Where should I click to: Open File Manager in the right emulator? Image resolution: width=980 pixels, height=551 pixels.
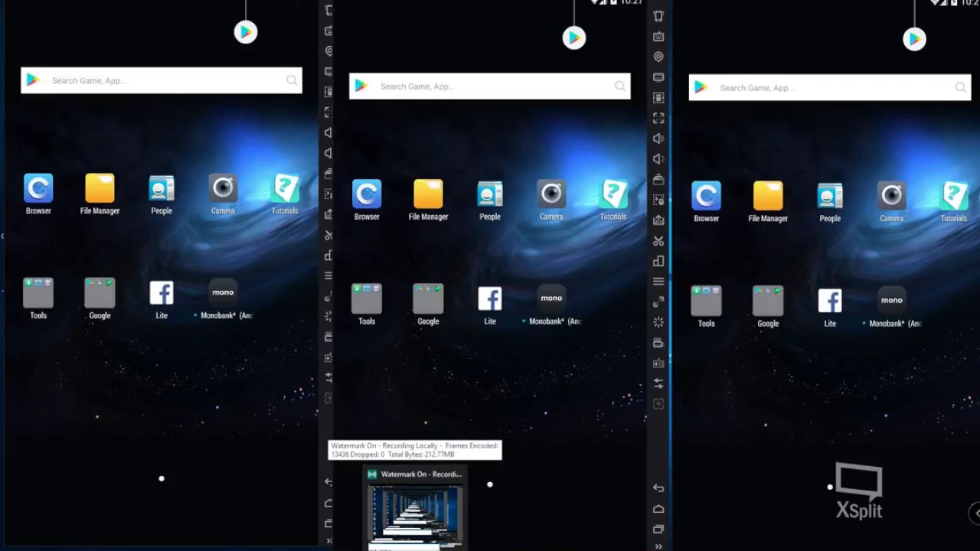click(x=768, y=196)
